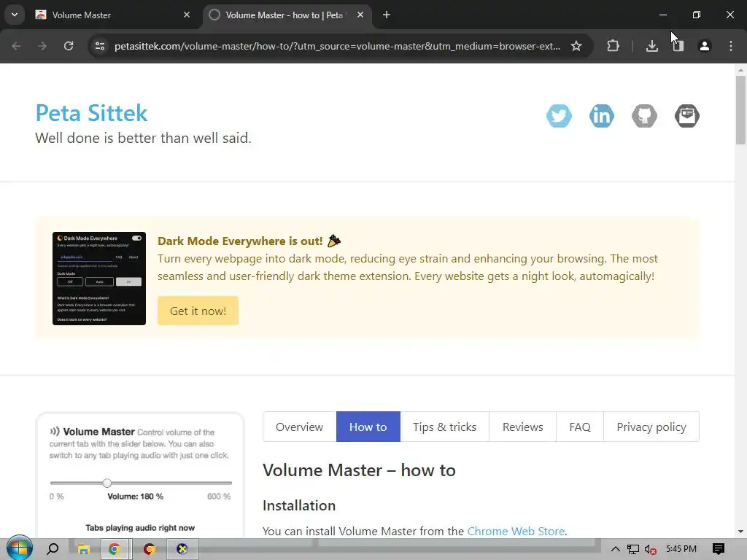Close the Volume Master tab

(x=187, y=15)
